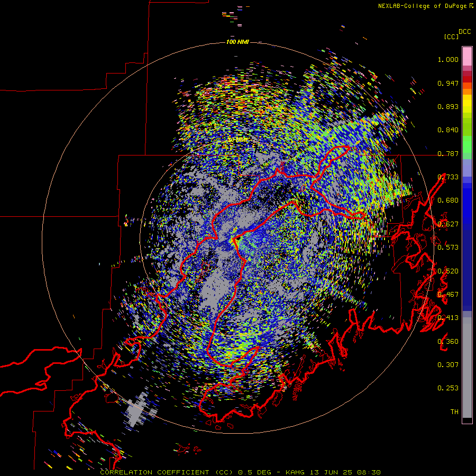Click the NEXLAB-College of DuPage watermark text
Viewport: 476px width, 476px height.
425,6
